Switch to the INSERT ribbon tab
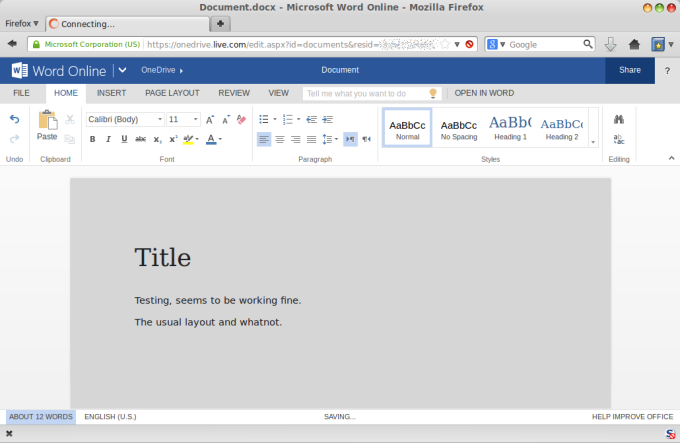 pyautogui.click(x=111, y=93)
